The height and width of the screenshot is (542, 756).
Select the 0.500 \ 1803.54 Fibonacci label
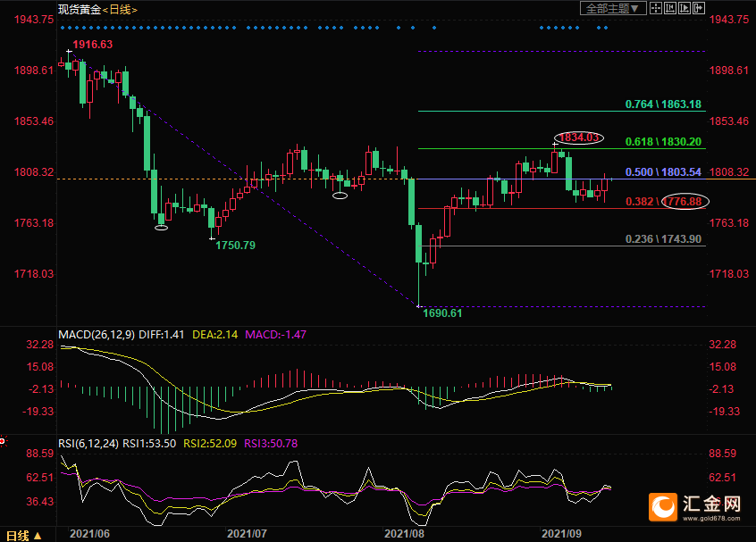[663, 172]
